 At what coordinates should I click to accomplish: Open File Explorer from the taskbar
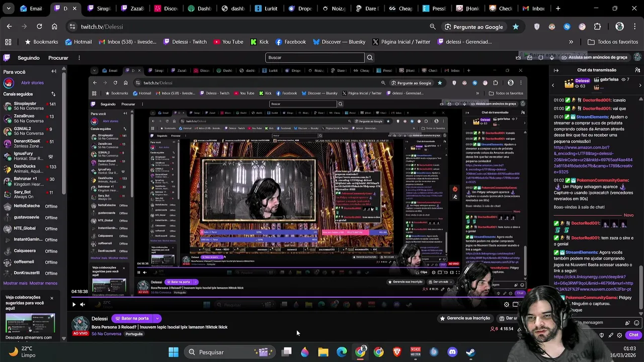click(323, 352)
